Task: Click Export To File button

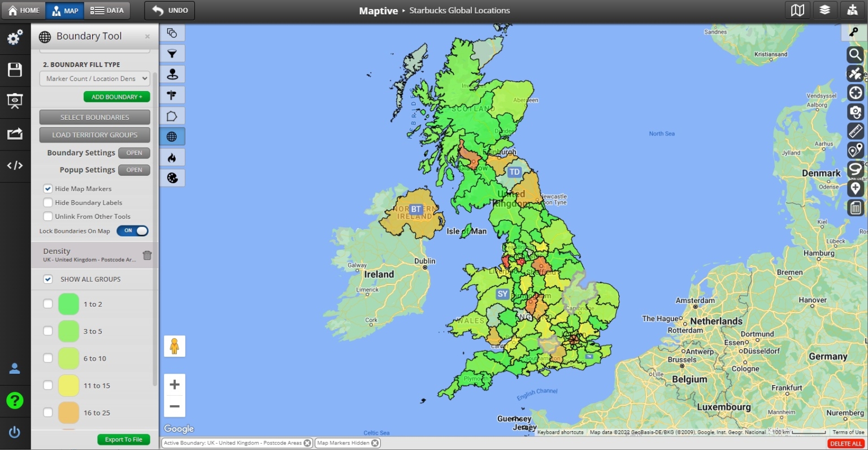Action: [123, 439]
